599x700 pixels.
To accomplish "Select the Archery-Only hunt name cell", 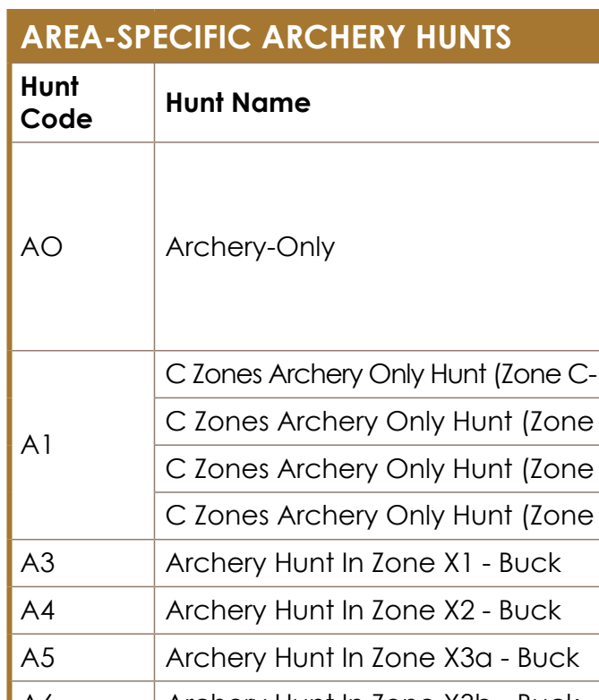I will point(377,247).
